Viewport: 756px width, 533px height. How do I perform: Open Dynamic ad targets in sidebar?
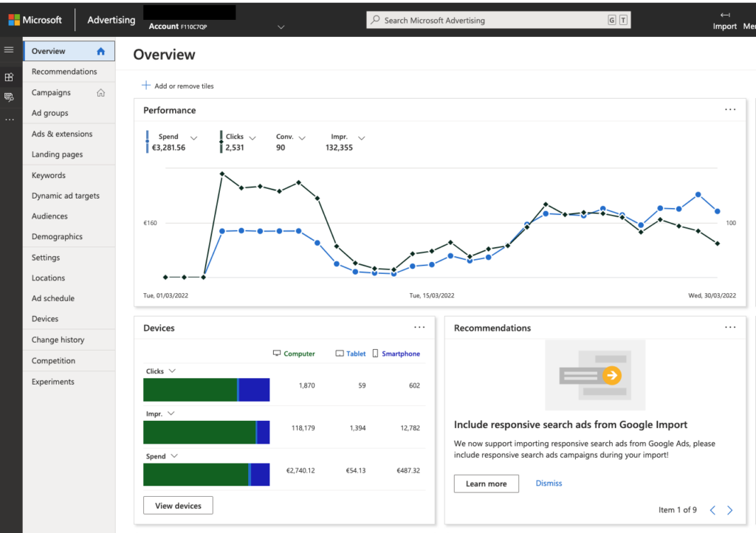[x=69, y=196]
